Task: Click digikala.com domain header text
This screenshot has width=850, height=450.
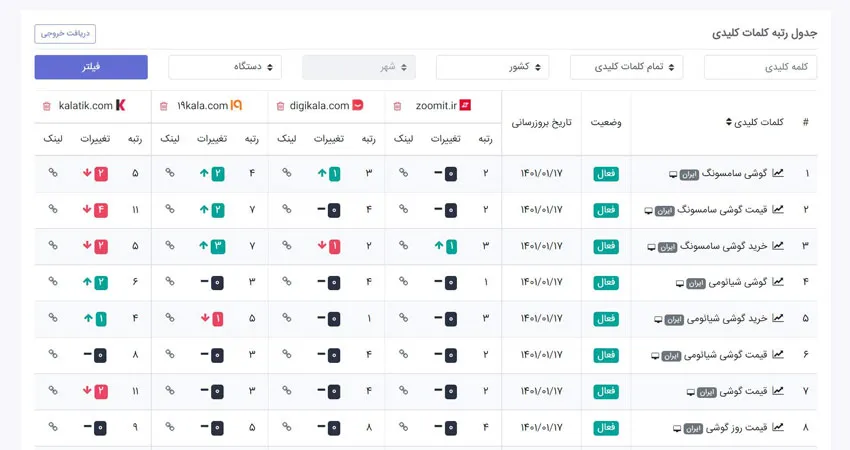Action: point(319,106)
